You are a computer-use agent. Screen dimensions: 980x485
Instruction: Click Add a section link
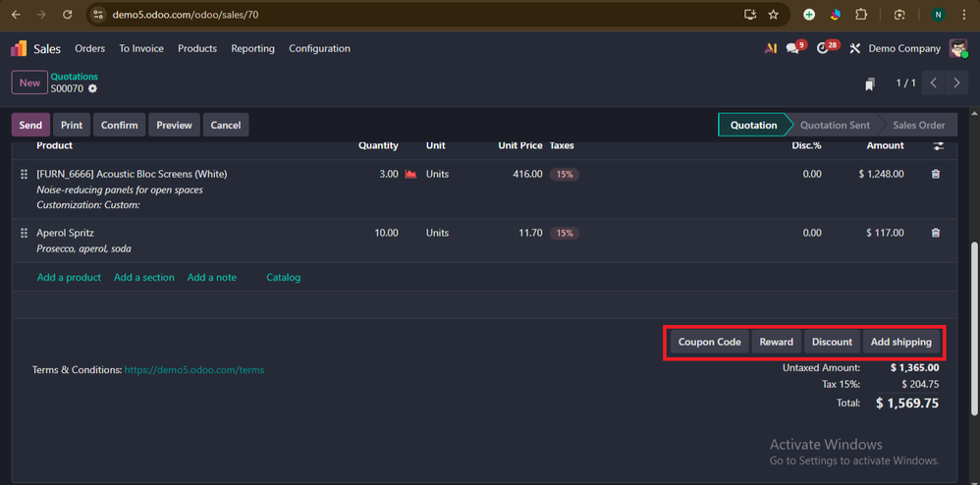(x=143, y=278)
